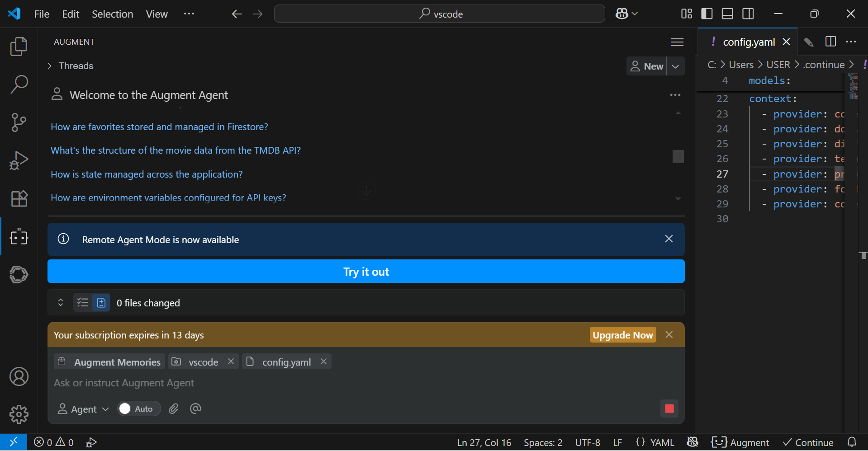Open the Agent mode dropdown
Viewport: 868px width, 451px height.
83,409
